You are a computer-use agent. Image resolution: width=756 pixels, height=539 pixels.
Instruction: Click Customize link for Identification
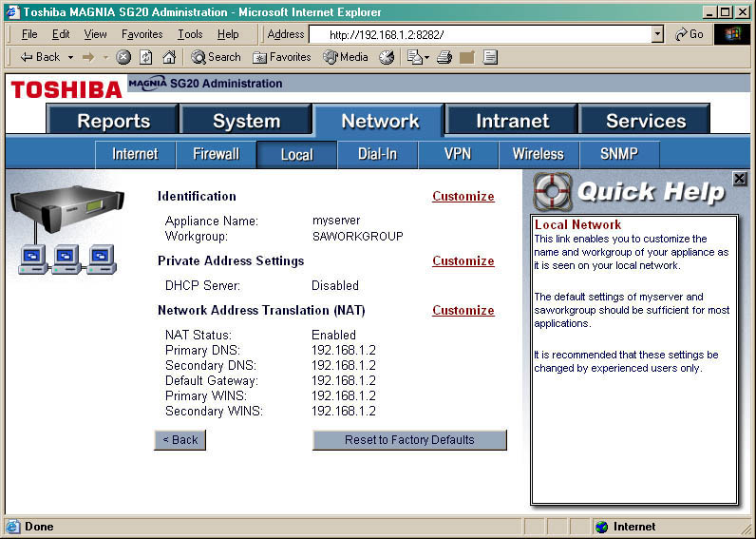point(463,197)
